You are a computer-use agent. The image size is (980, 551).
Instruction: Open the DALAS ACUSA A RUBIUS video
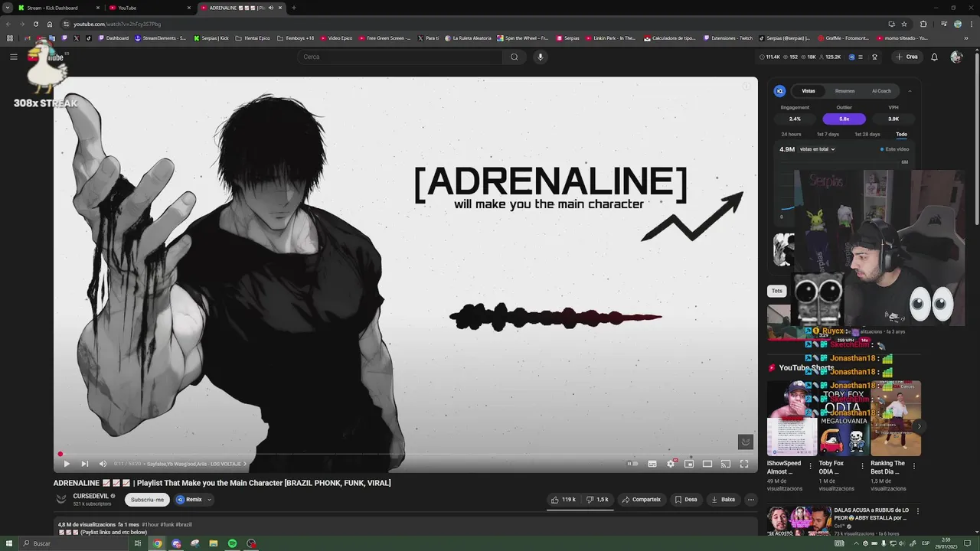871,514
